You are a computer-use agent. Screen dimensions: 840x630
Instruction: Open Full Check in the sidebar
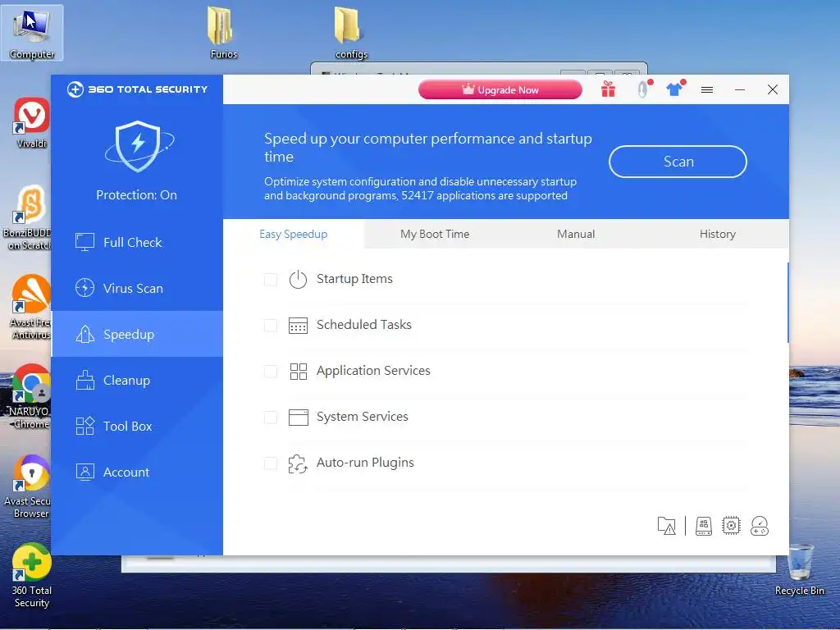tap(137, 242)
